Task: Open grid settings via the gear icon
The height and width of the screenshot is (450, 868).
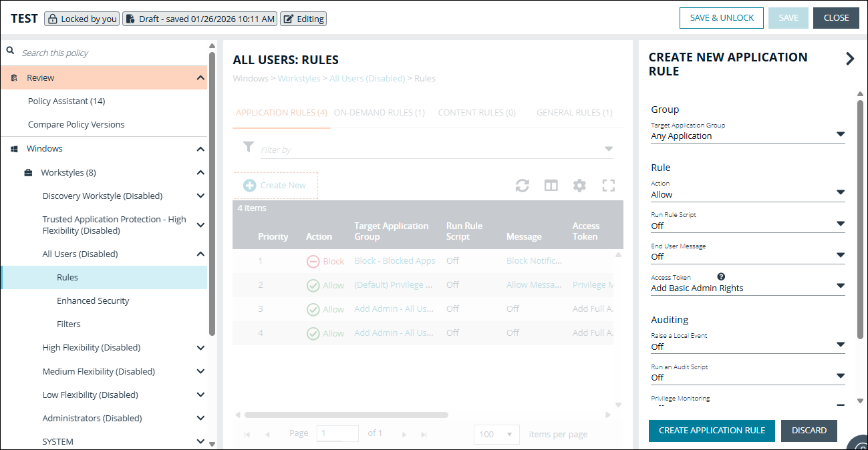Action: pos(579,185)
